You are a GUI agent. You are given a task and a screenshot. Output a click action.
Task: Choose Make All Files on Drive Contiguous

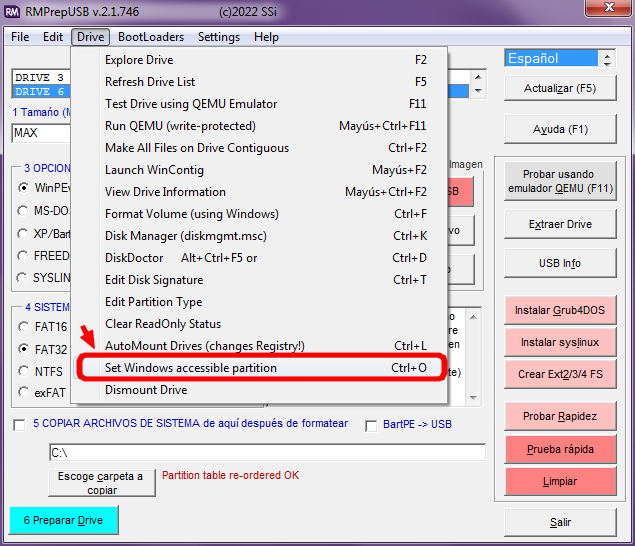260,148
